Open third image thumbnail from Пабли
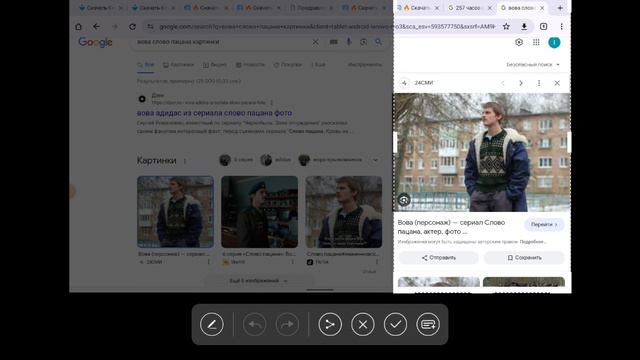 tap(344, 212)
